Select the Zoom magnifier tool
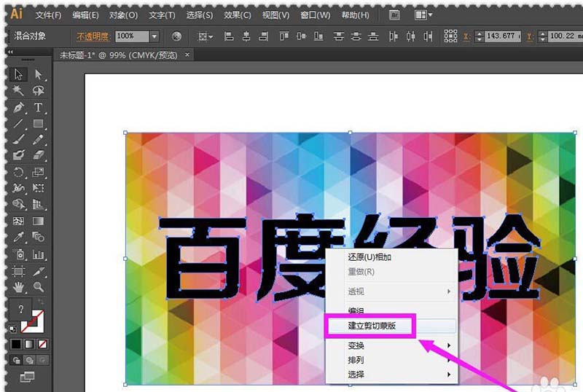 [39, 287]
